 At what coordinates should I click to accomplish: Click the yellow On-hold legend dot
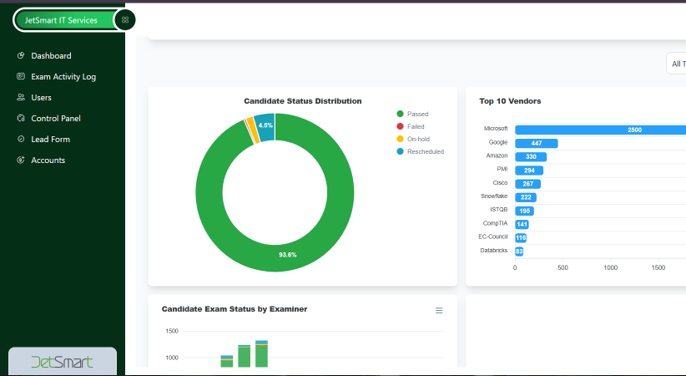400,139
